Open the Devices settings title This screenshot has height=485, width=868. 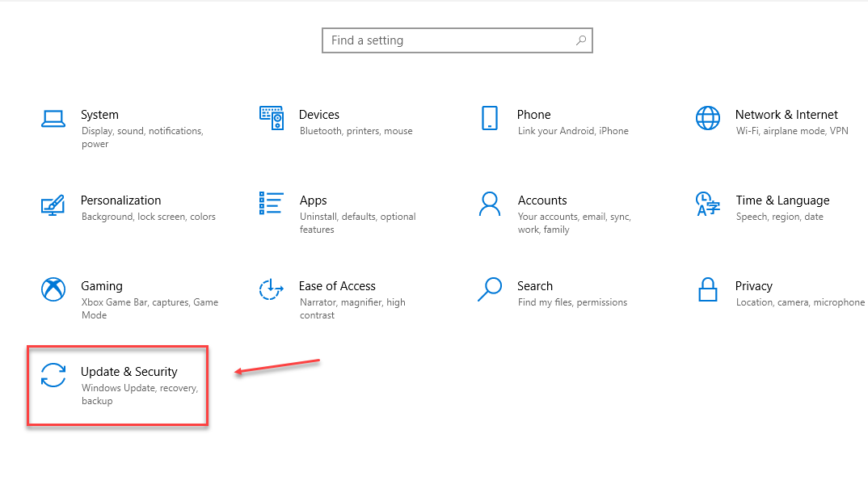pos(319,115)
